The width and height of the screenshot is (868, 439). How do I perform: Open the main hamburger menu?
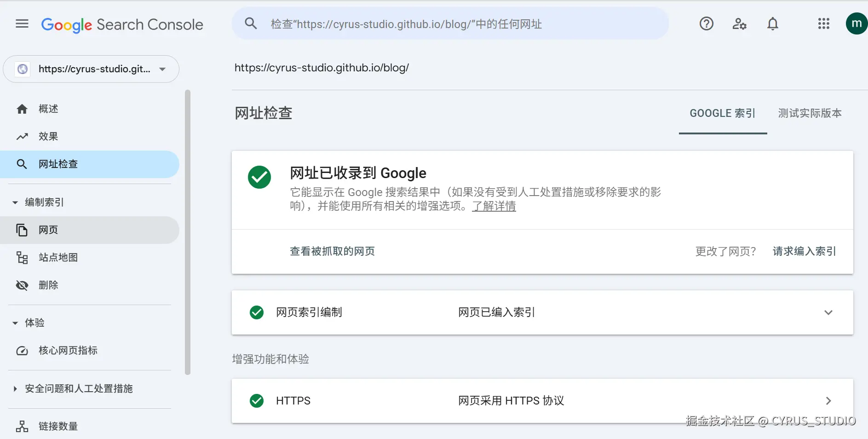tap(22, 24)
